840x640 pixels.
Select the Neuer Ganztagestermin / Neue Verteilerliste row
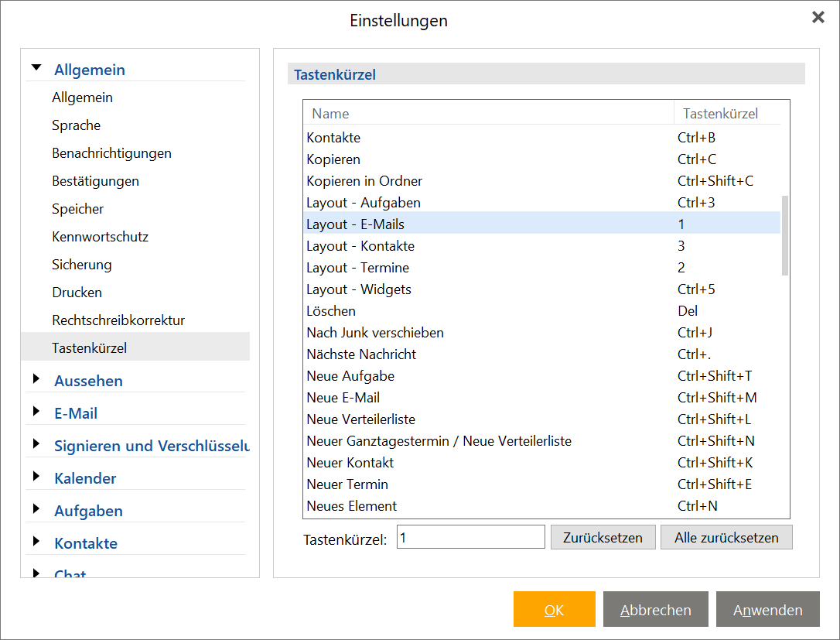(542, 441)
